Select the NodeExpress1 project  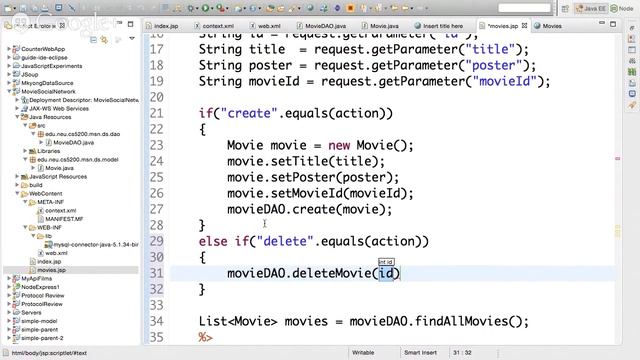[40, 287]
